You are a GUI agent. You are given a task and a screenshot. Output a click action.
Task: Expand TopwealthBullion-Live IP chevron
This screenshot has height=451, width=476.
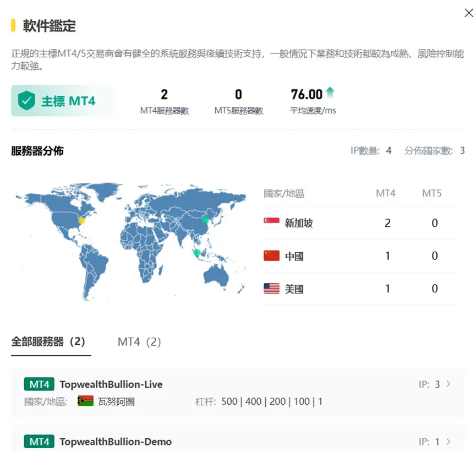(x=448, y=384)
